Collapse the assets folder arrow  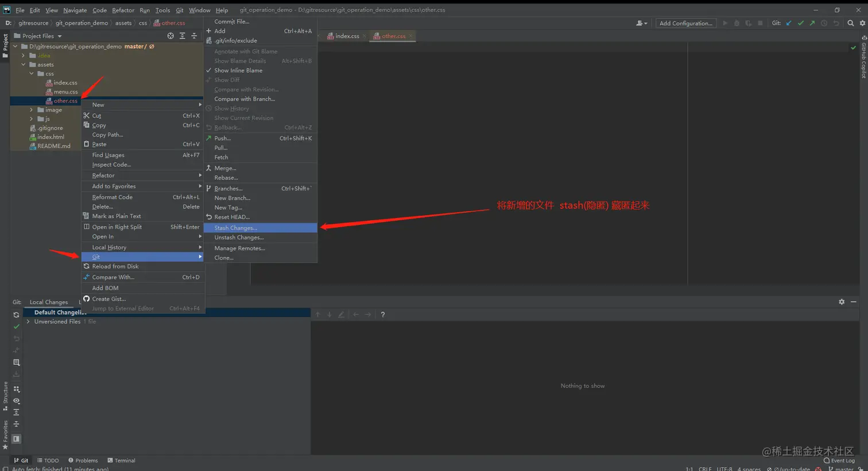(24, 65)
